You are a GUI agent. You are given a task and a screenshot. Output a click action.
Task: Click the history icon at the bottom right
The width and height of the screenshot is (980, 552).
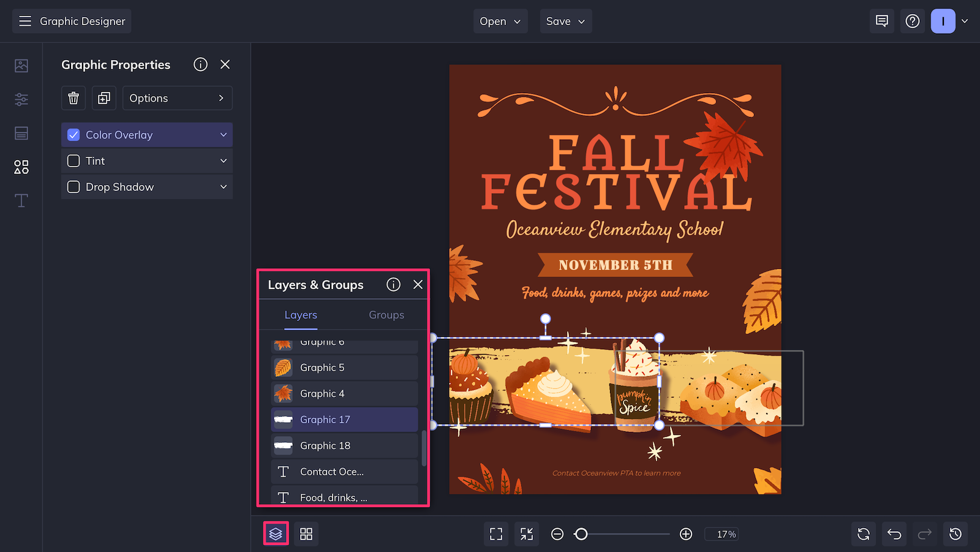(x=955, y=534)
